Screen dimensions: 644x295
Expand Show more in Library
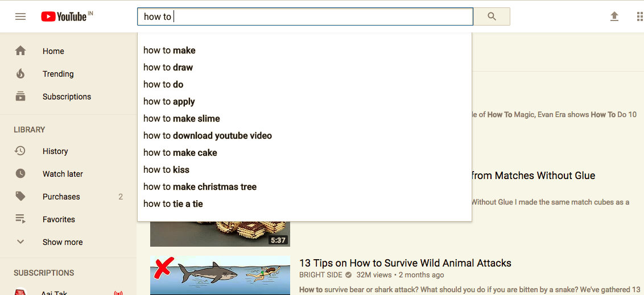pos(62,242)
